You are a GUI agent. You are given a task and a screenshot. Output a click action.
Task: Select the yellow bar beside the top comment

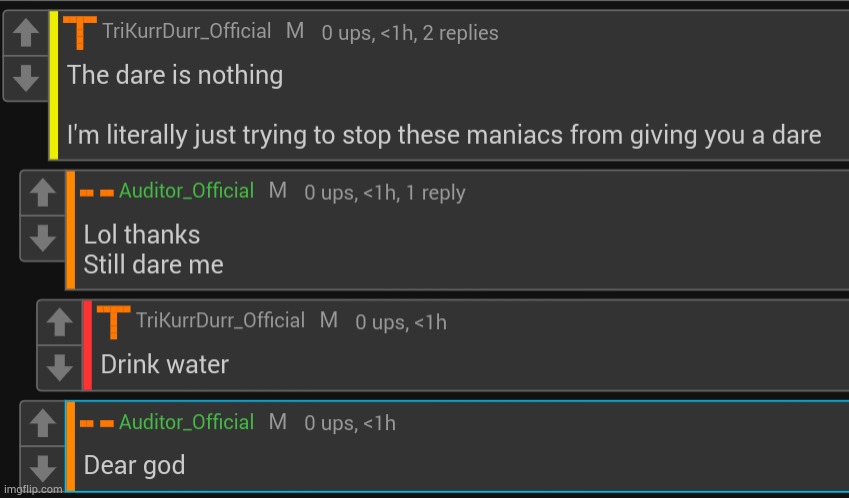[x=54, y=85]
